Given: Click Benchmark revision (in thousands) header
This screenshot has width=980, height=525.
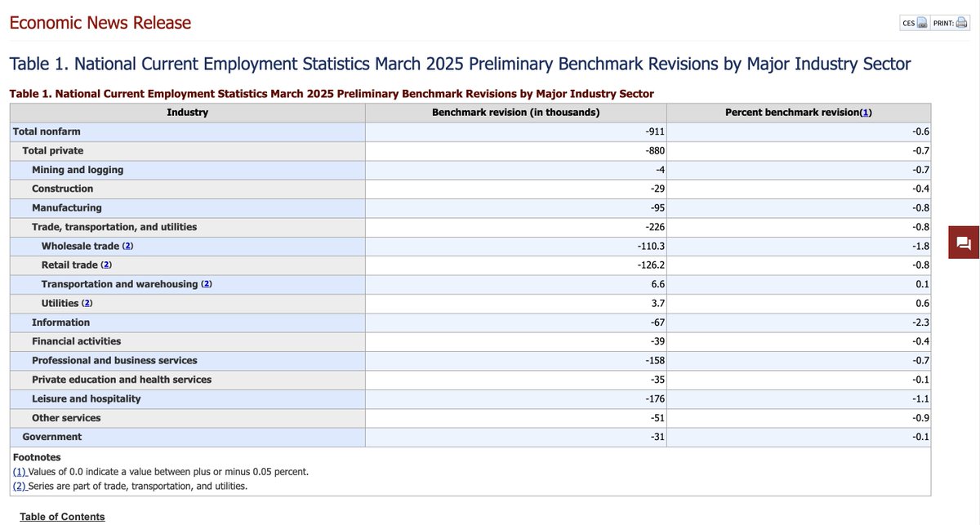Looking at the screenshot, I should tap(515, 113).
